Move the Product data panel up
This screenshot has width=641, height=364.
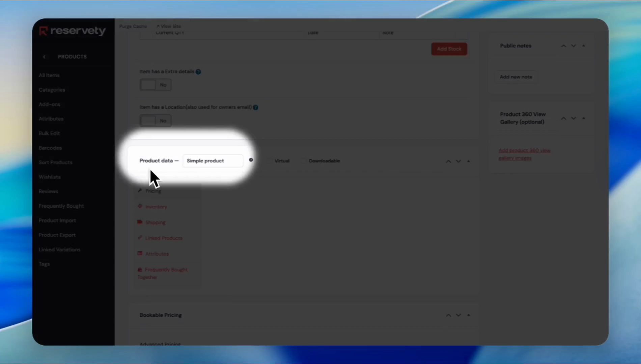(x=448, y=161)
